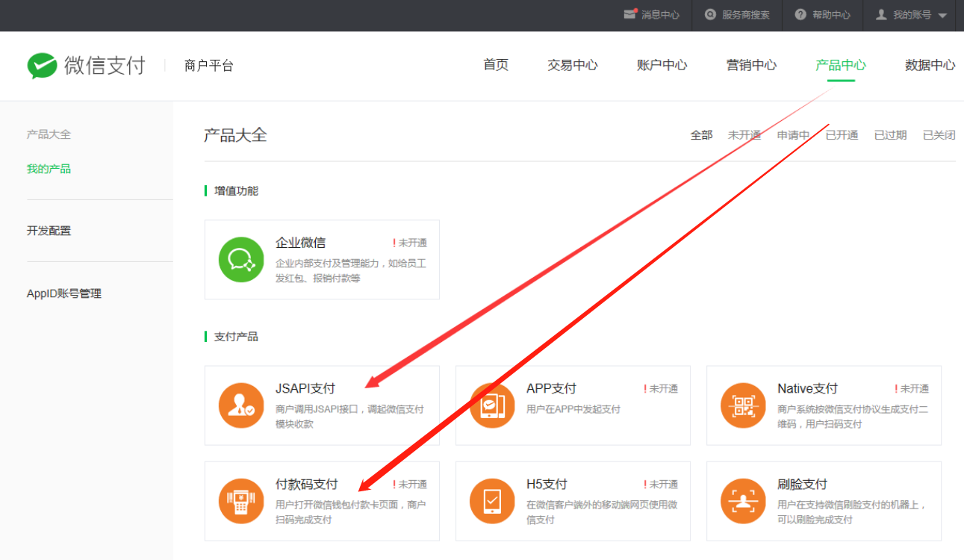Open the APP支付 product title
The height and width of the screenshot is (560, 964).
point(551,388)
